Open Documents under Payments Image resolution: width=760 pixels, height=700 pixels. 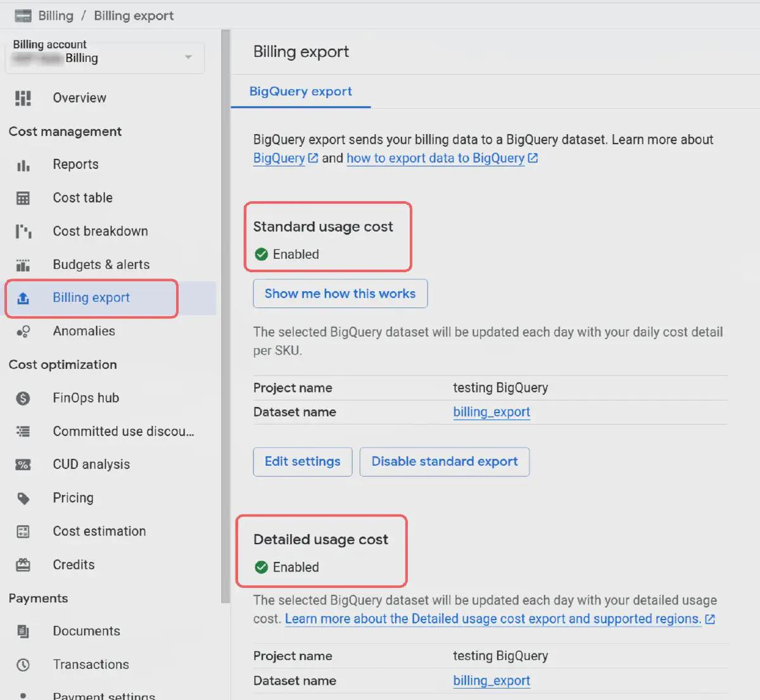click(86, 632)
